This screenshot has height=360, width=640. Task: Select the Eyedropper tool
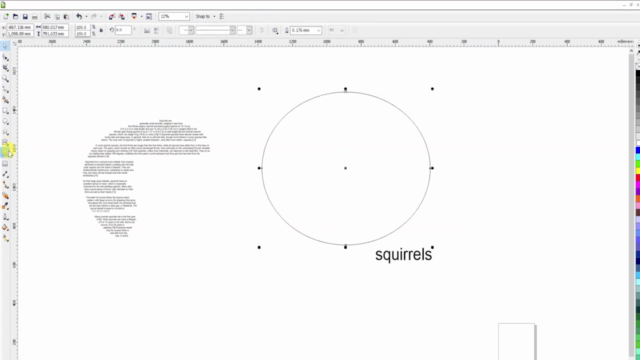(5, 206)
